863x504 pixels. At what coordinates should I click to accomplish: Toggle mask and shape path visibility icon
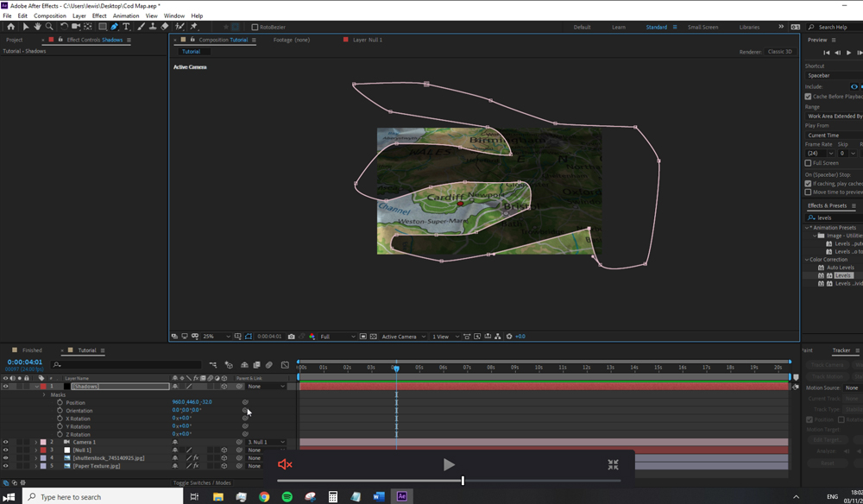(249, 337)
